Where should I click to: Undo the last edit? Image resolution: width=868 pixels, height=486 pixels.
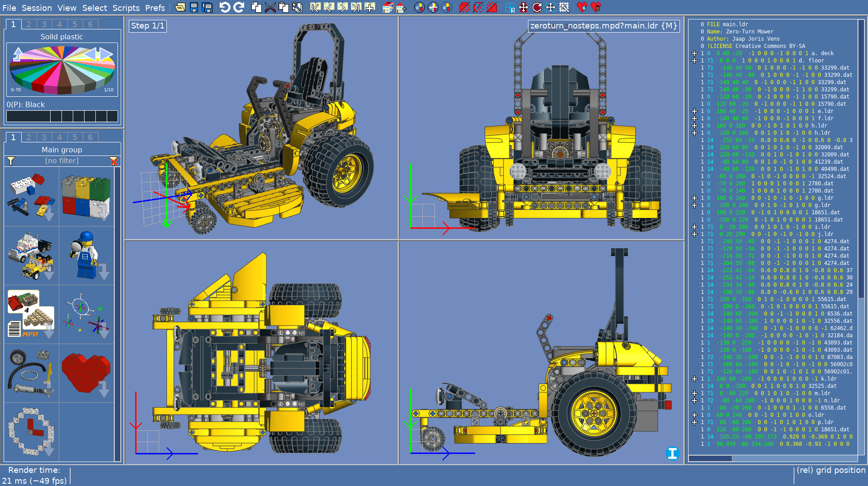(225, 7)
